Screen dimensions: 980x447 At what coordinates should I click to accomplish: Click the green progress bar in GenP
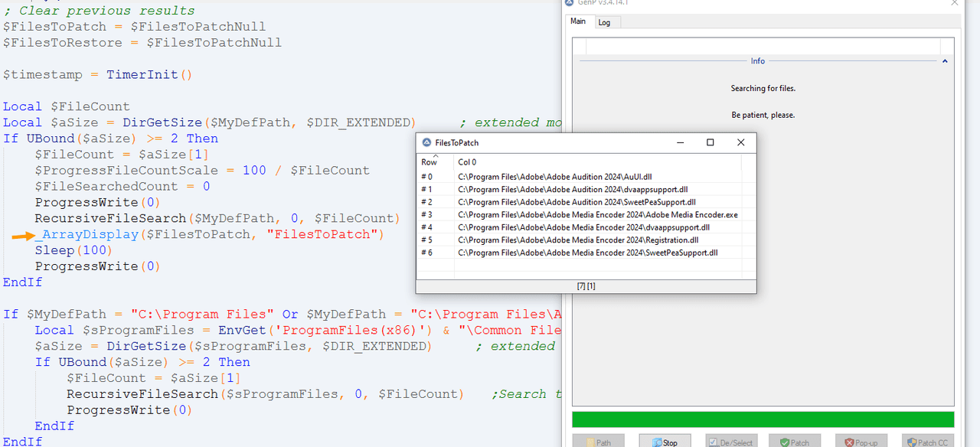pyautogui.click(x=763, y=419)
